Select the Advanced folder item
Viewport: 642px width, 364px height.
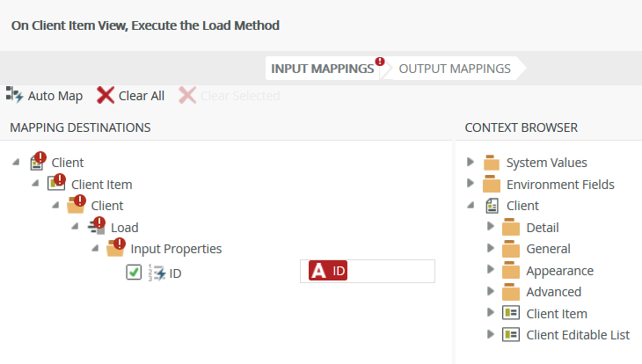pos(553,292)
